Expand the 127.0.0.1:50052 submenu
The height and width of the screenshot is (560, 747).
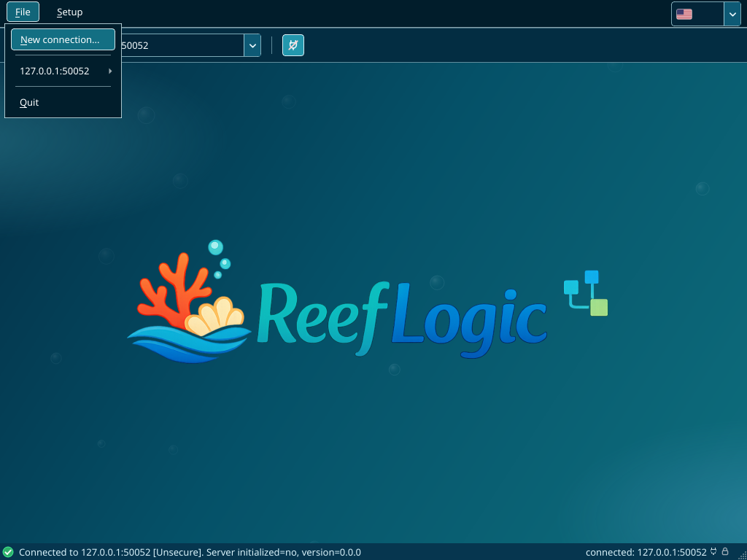point(63,71)
